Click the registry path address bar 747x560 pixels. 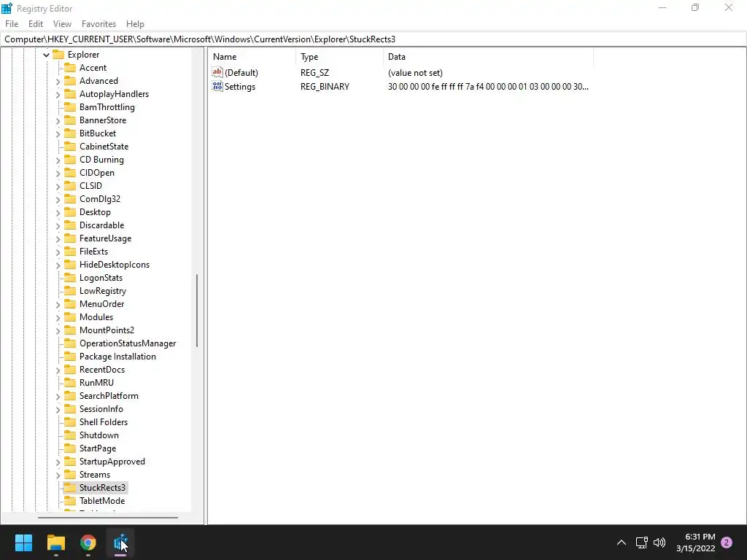pos(373,39)
